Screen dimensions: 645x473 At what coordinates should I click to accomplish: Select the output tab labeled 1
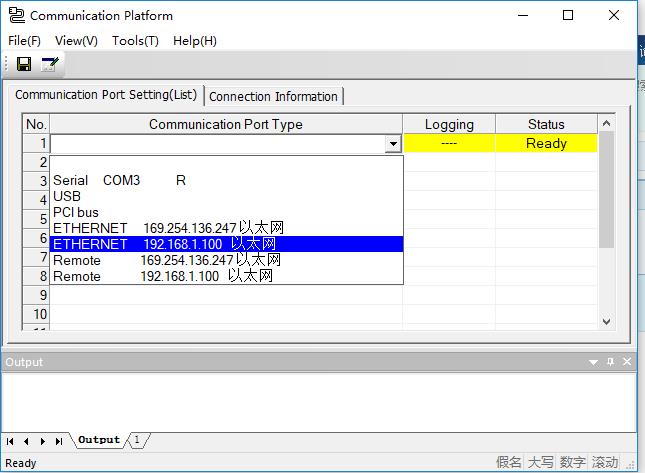tap(137, 440)
